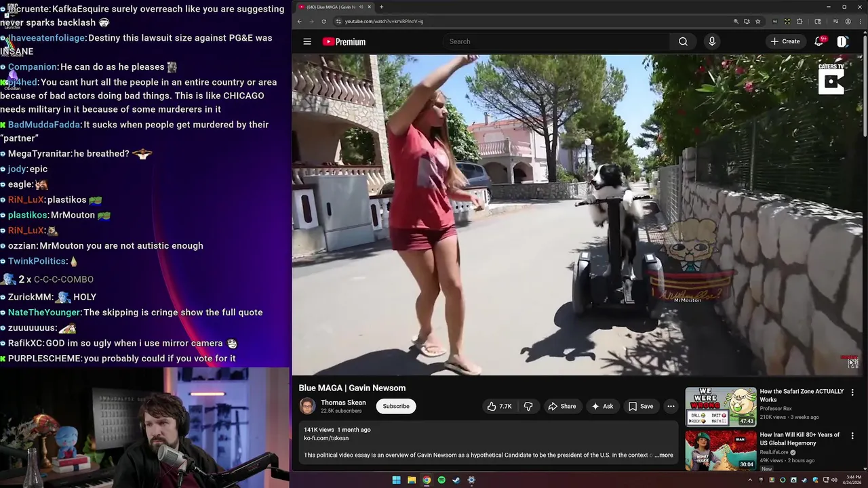Screen dimensions: 868x488
Task: Open YouTube account avatar menu
Action: click(842, 41)
